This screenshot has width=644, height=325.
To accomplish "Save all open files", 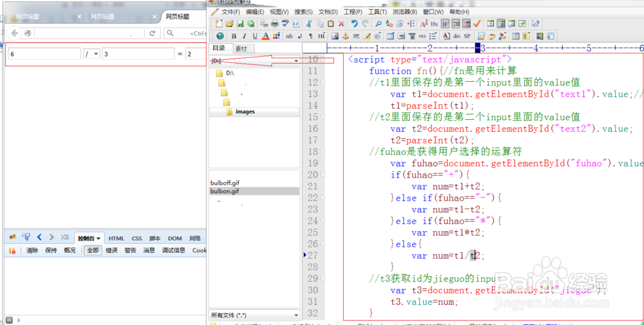I will point(251,23).
